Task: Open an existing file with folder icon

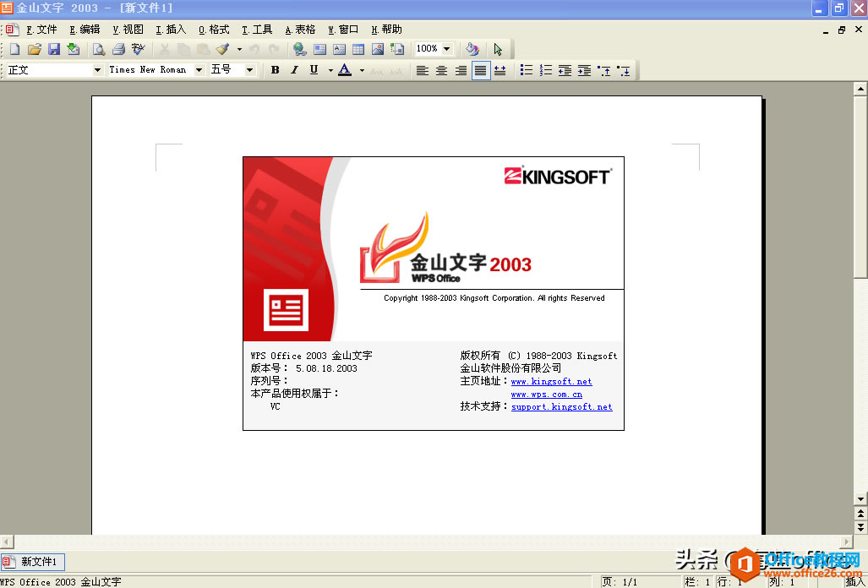Action: coord(35,49)
